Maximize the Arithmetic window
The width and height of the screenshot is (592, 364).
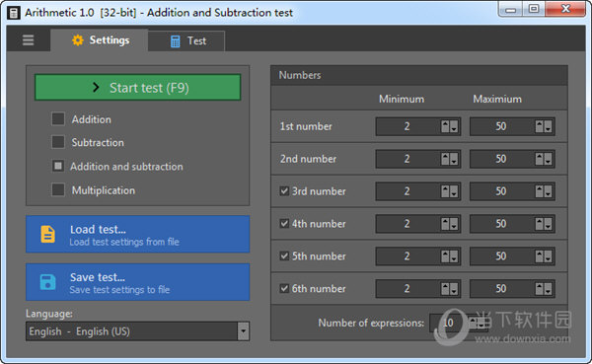534,9
